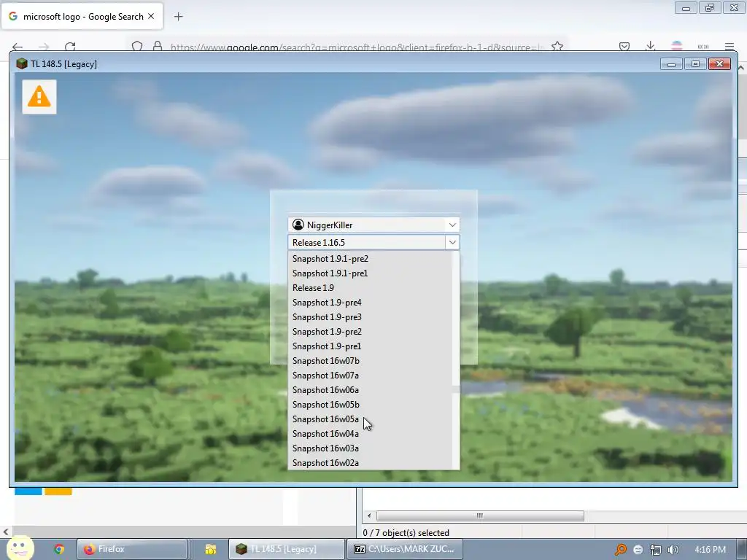Switch to the microsoft logo Google Search tab
Viewport: 747px width, 560px height.
(x=82, y=16)
